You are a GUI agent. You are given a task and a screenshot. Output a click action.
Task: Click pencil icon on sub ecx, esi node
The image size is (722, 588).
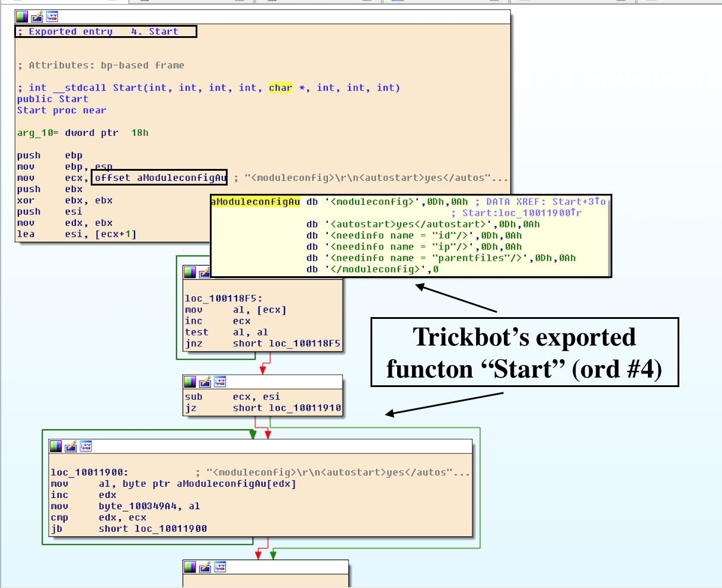[205, 381]
